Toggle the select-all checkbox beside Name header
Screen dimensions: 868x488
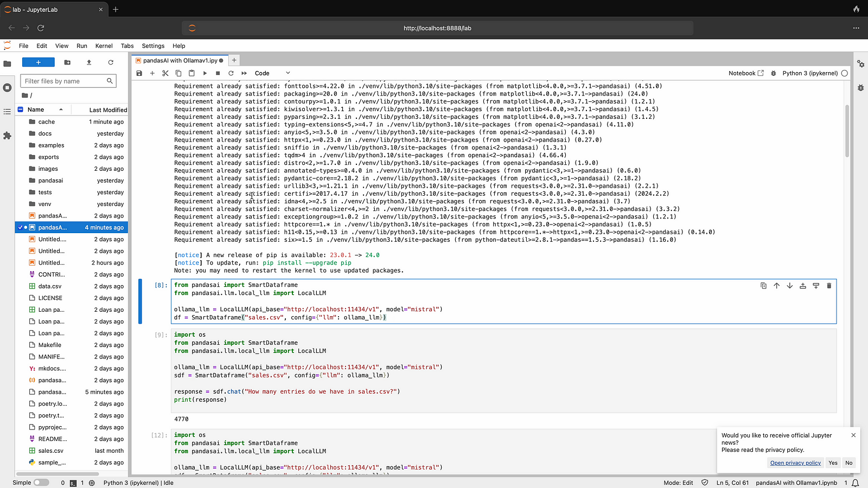tap(21, 110)
